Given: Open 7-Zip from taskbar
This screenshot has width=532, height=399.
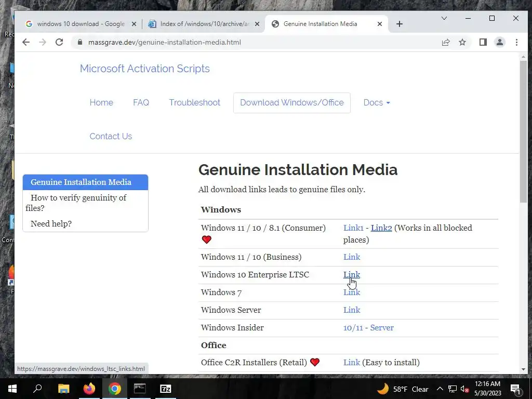Looking at the screenshot, I should [x=166, y=389].
